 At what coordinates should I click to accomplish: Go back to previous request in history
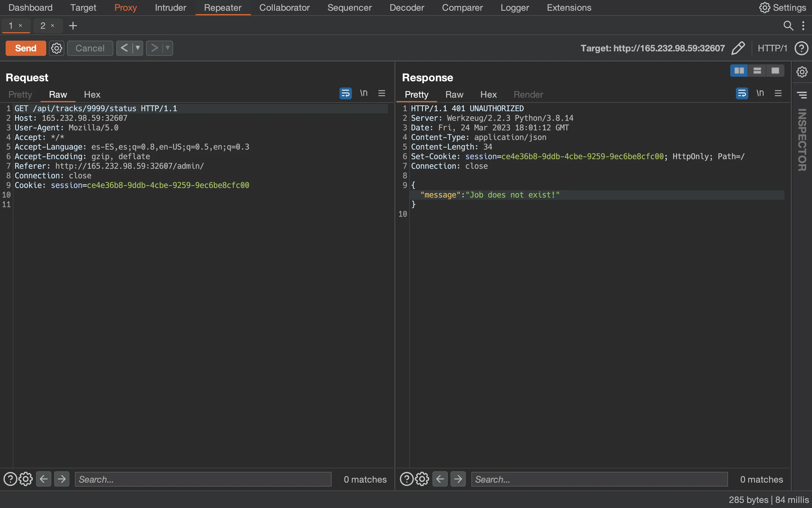tap(124, 48)
